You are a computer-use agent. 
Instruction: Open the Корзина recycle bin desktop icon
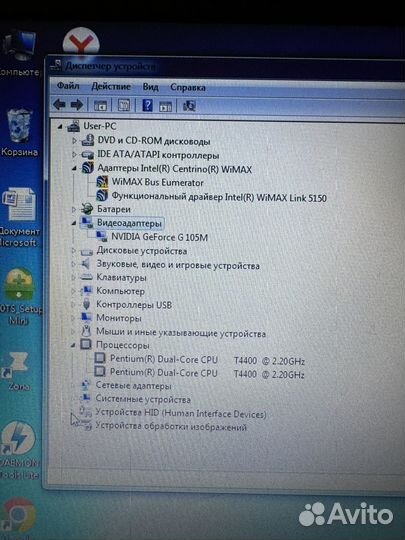point(19,132)
